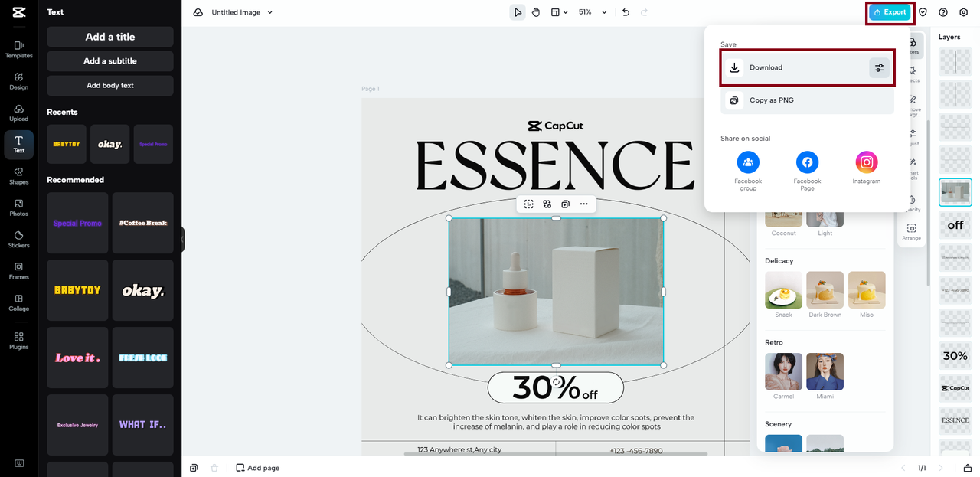Share to Instagram

point(866,168)
